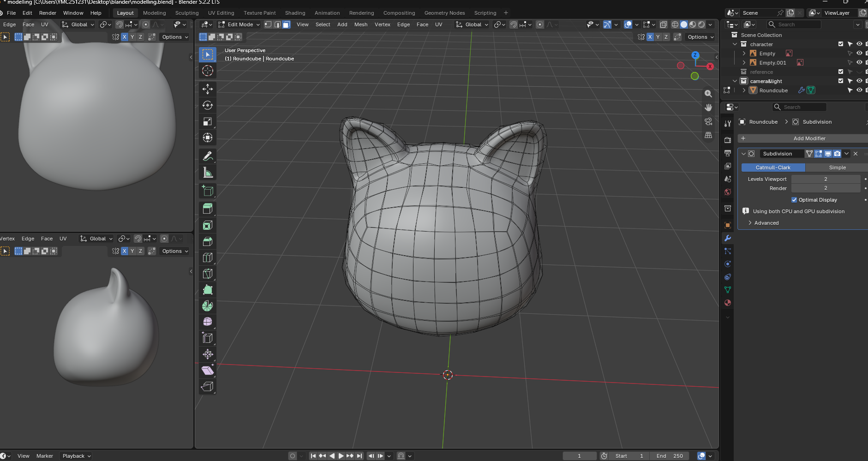The width and height of the screenshot is (868, 461).
Task: Click the zoom viewport magnifier icon
Action: [708, 94]
